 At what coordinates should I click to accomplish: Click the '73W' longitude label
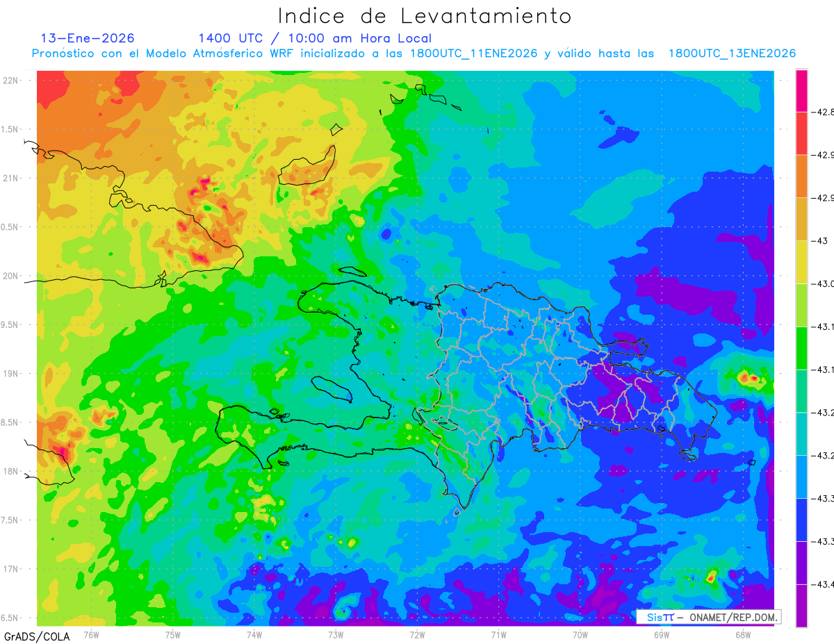coord(336,634)
